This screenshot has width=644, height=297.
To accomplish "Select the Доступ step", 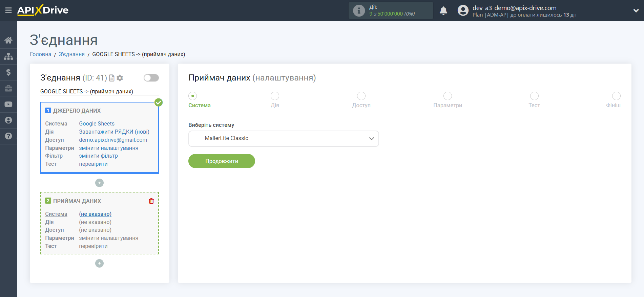I will (361, 96).
